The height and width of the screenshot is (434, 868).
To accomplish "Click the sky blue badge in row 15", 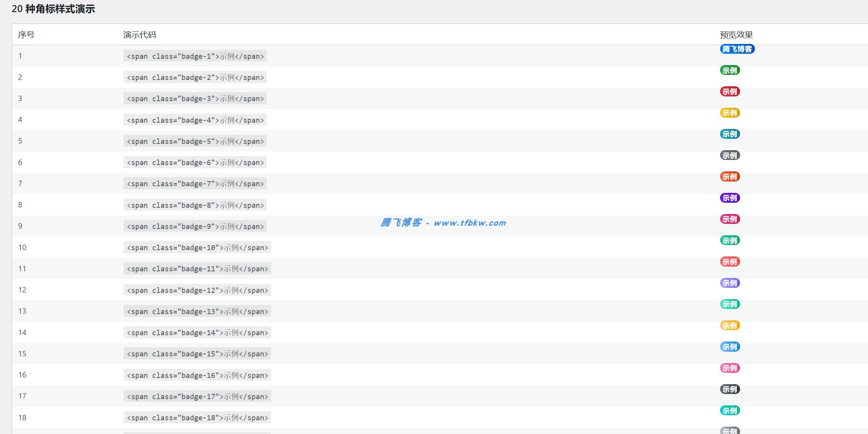I will click(729, 347).
